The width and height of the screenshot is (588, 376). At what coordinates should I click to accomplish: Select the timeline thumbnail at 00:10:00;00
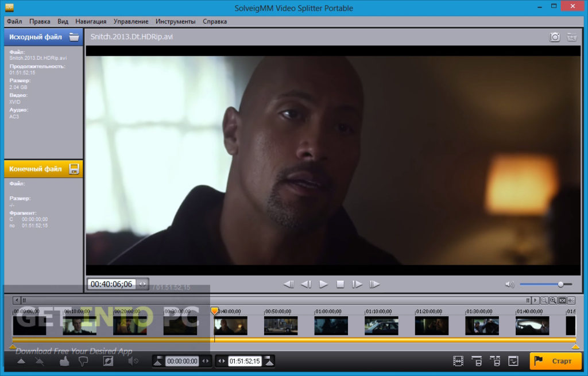[x=79, y=325]
